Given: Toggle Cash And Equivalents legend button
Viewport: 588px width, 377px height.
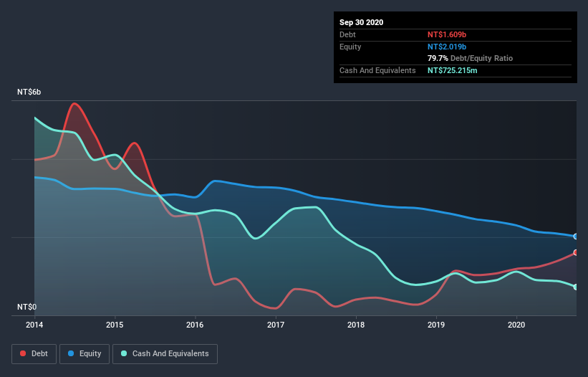Looking at the screenshot, I should pyautogui.click(x=165, y=354).
